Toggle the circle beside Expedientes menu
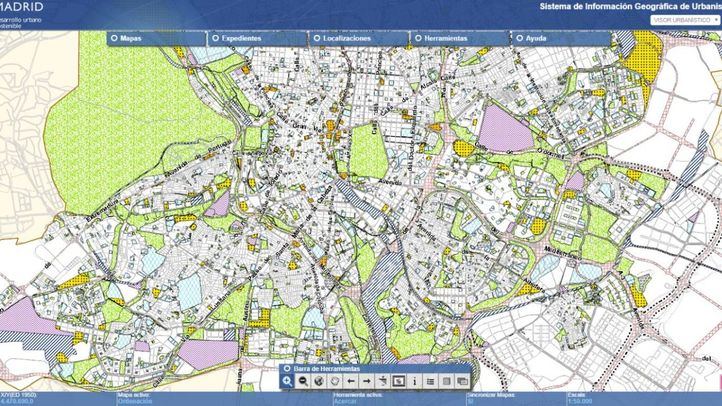Viewport: 722px width, 406px height. pos(215,37)
